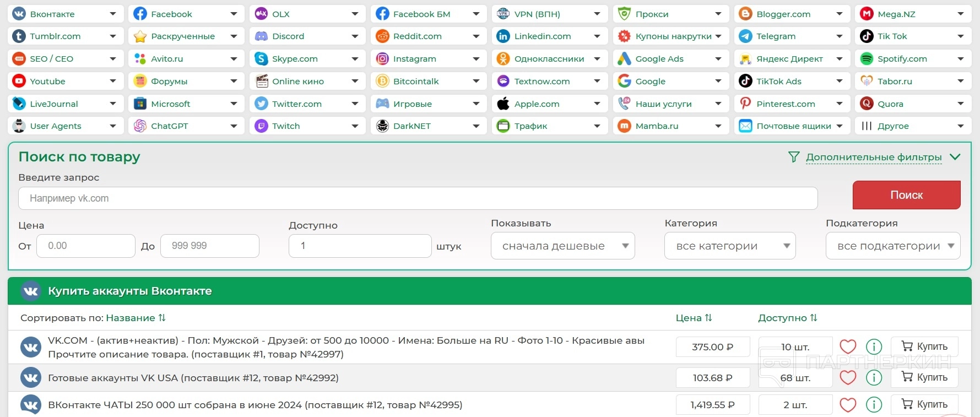Open the Раскрученные category menu
980x417 pixels.
click(186, 36)
